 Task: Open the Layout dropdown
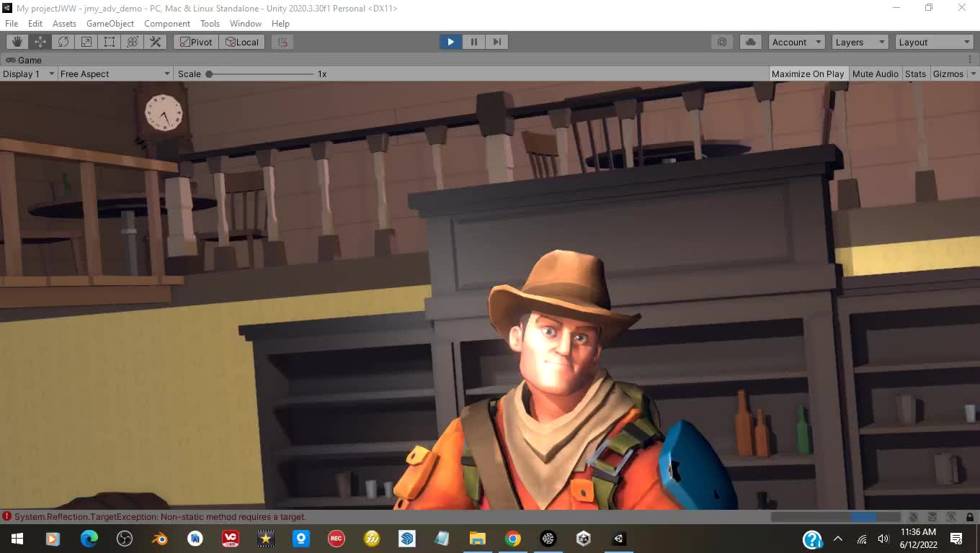(935, 42)
